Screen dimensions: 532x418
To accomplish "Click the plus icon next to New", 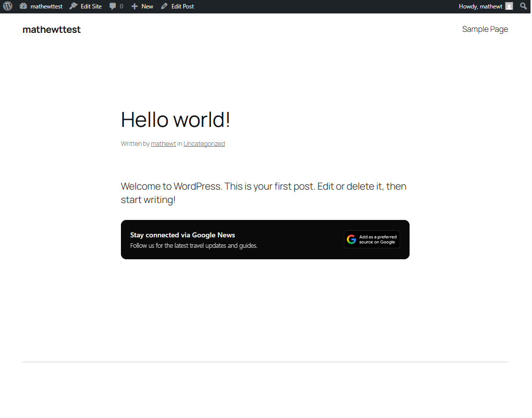I will (134, 6).
